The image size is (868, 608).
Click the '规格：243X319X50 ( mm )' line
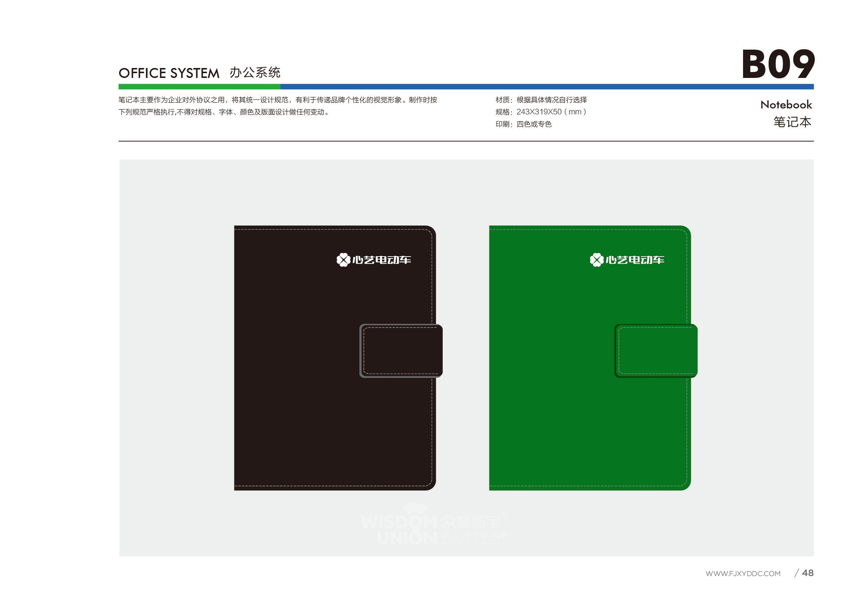tap(541, 112)
